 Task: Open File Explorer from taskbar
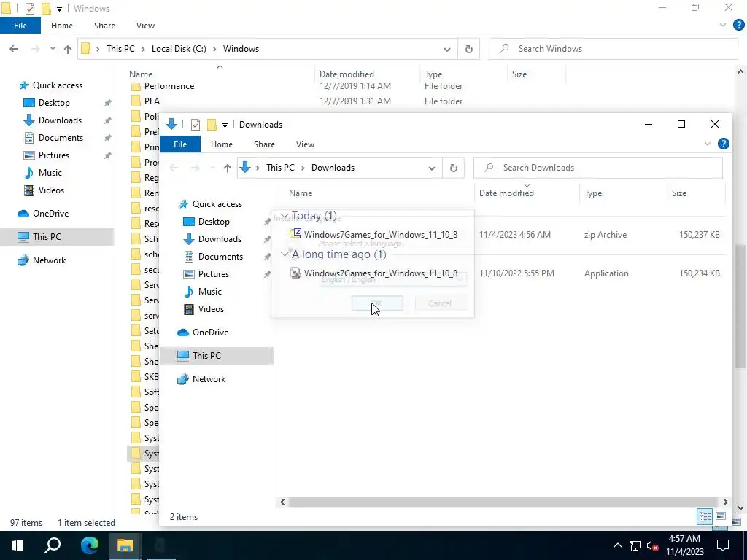(125, 545)
